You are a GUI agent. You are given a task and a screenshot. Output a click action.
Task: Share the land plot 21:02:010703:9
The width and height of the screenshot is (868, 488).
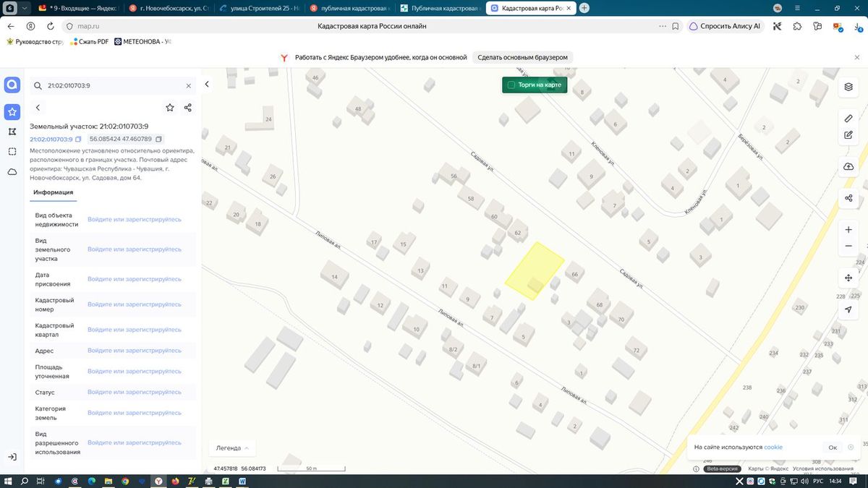(188, 108)
